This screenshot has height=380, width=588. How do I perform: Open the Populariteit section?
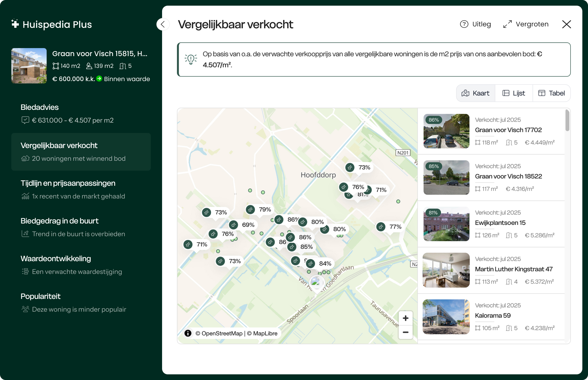[41, 296]
